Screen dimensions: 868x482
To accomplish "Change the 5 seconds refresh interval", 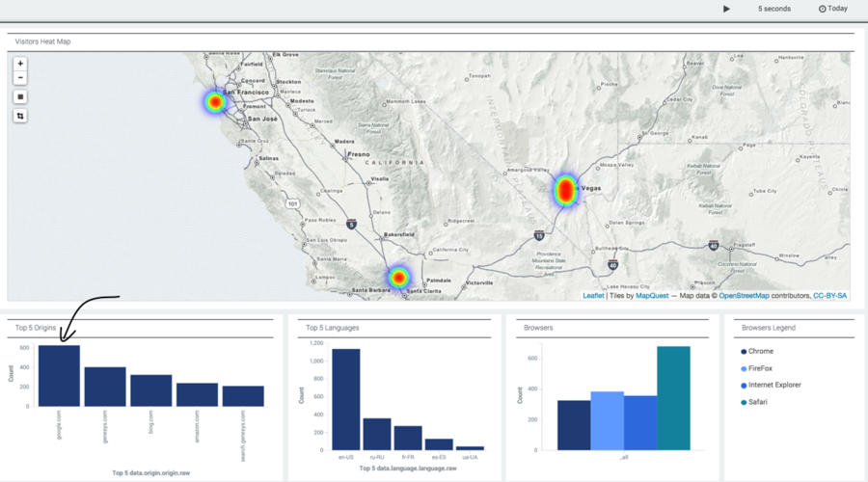I will click(773, 9).
